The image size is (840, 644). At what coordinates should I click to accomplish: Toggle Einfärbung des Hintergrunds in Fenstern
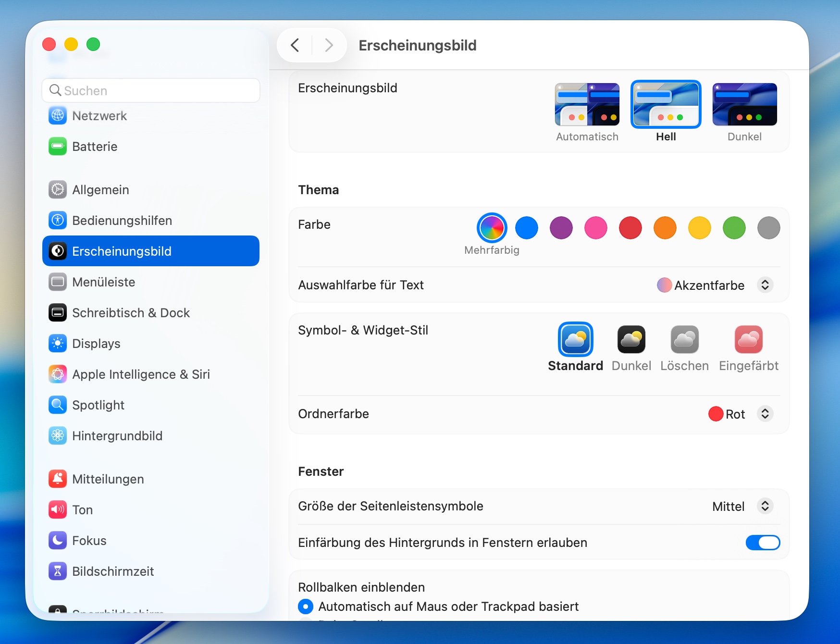click(763, 543)
